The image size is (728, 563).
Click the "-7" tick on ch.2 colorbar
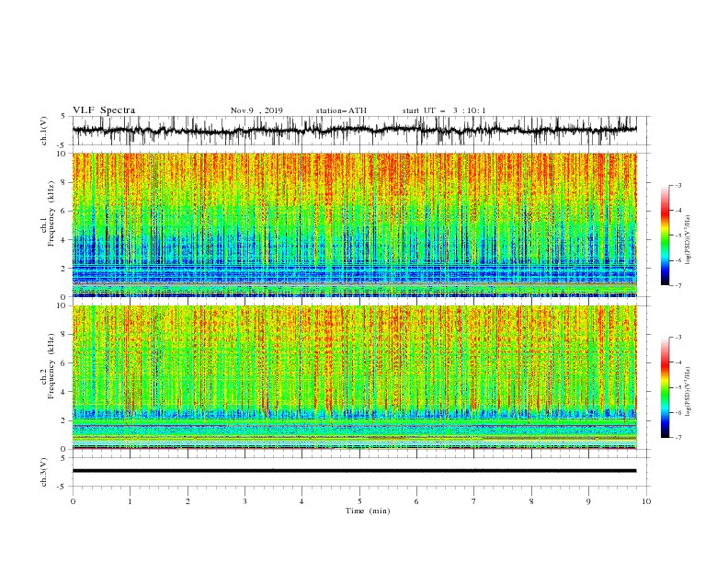pyautogui.click(x=677, y=438)
